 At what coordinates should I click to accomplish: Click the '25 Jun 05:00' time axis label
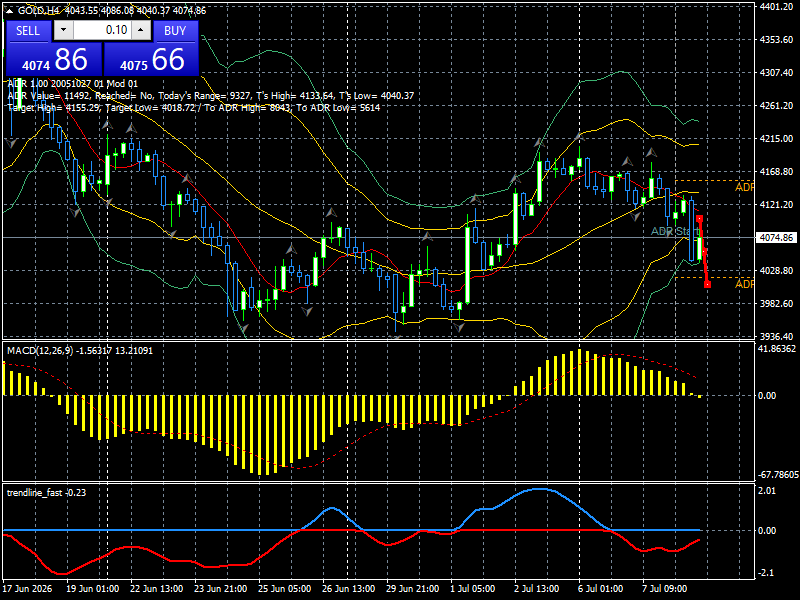click(x=284, y=589)
